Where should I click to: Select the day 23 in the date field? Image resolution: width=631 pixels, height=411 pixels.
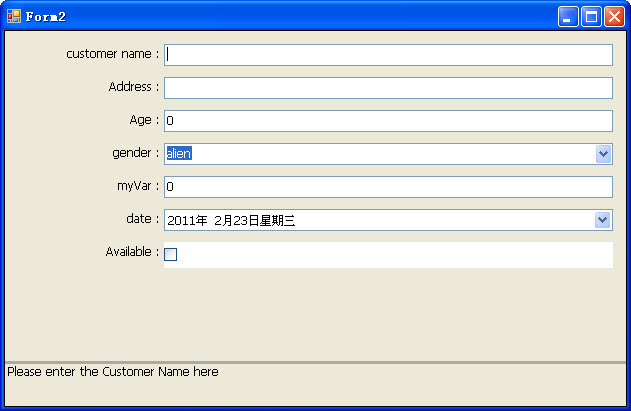point(238,221)
